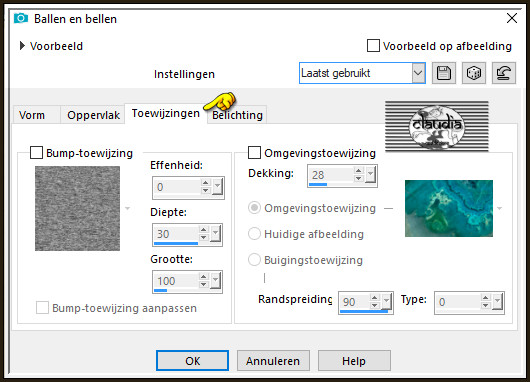Open the Diepte slider dropdown button
Viewport: 530px width, 382px height.
tap(215, 233)
